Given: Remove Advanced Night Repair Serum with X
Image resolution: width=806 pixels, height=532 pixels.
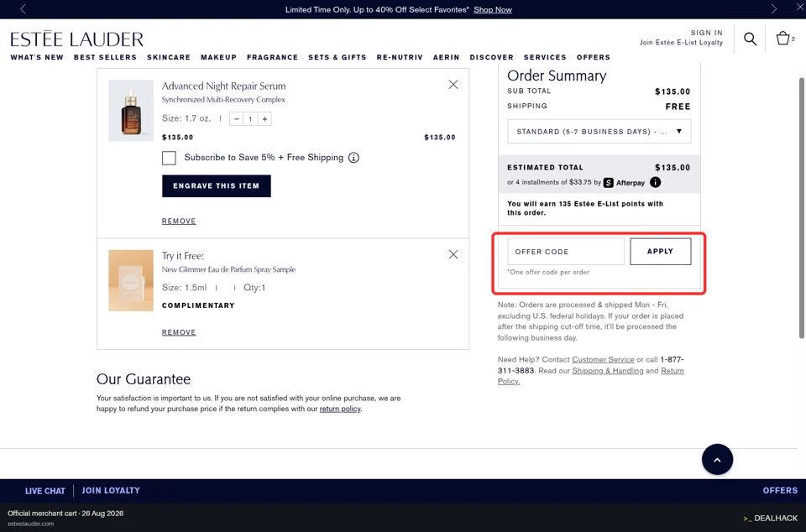Looking at the screenshot, I should (453, 84).
